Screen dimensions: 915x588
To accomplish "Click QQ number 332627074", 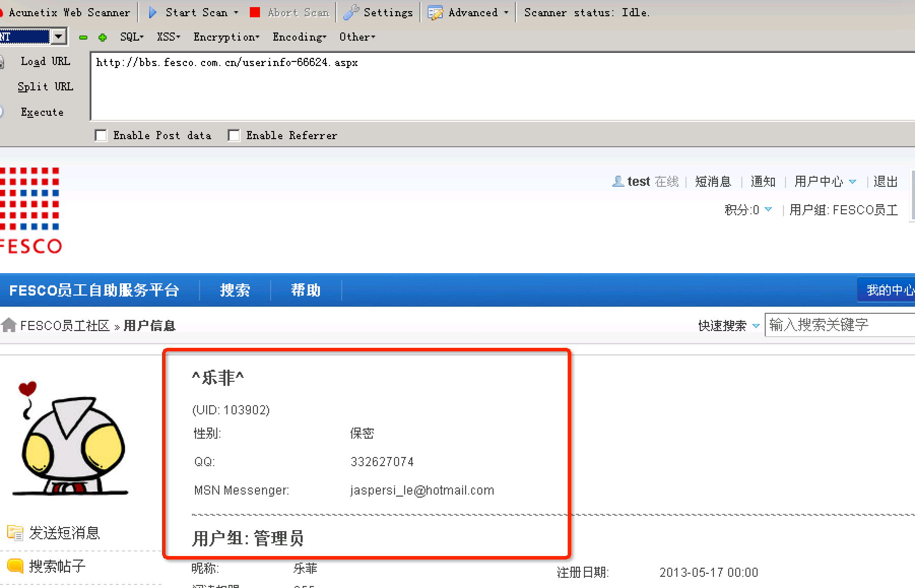I will click(x=382, y=462).
